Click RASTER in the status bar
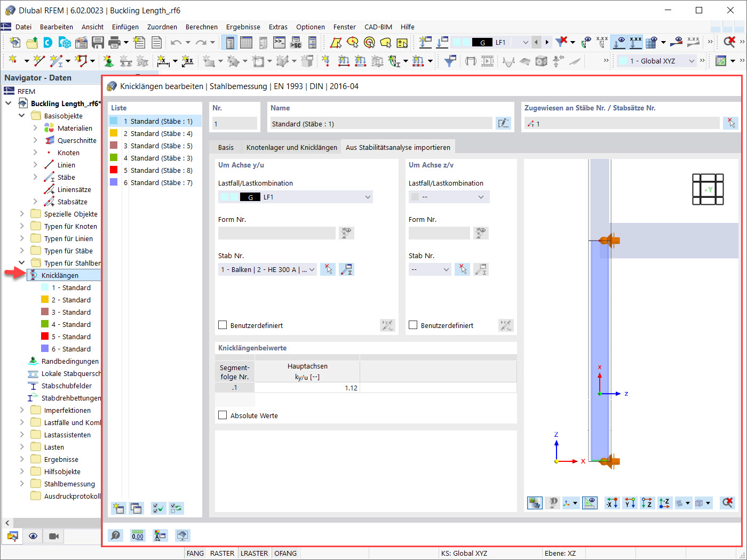The width and height of the screenshot is (747, 560). coord(222,553)
